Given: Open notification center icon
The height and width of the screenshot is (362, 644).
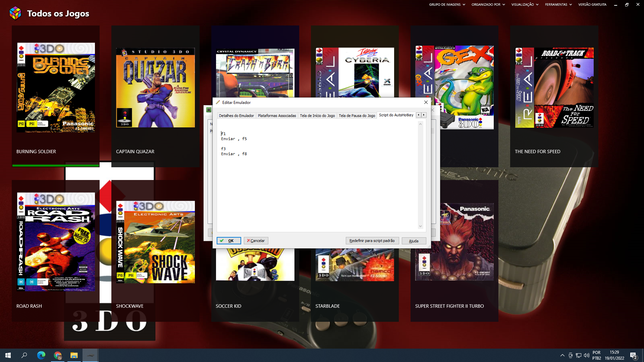Looking at the screenshot, I should pyautogui.click(x=633, y=355).
